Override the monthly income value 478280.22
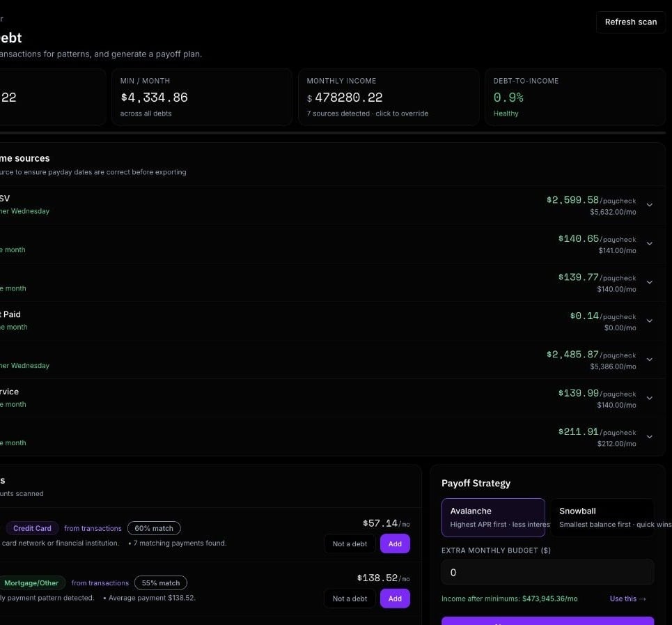672x625 pixels. (x=348, y=98)
